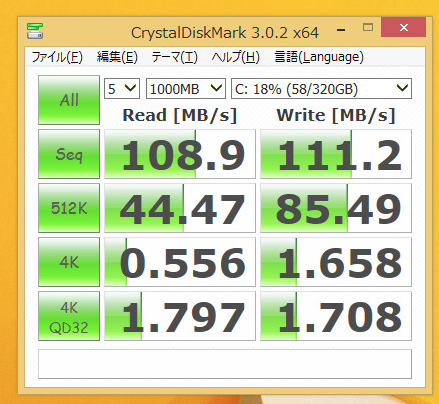Run all benchmarks with All button
Screen dimensions: 439x404
tap(69, 100)
